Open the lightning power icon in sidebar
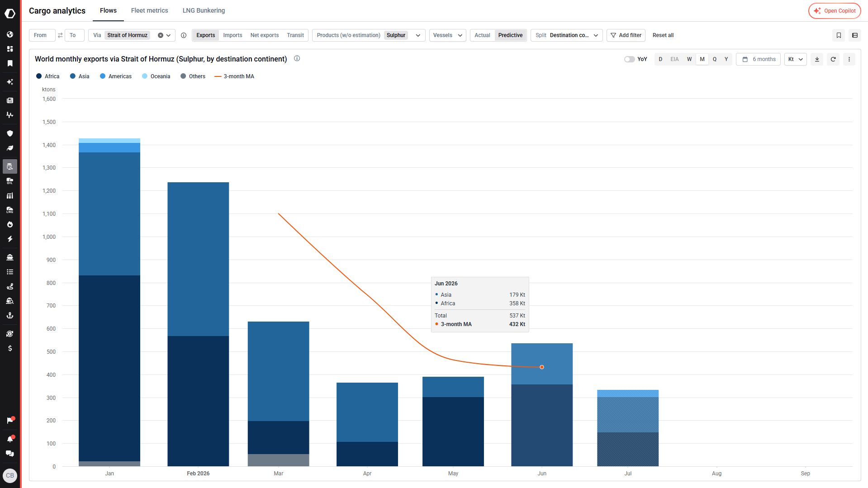868x488 pixels. [x=10, y=239]
